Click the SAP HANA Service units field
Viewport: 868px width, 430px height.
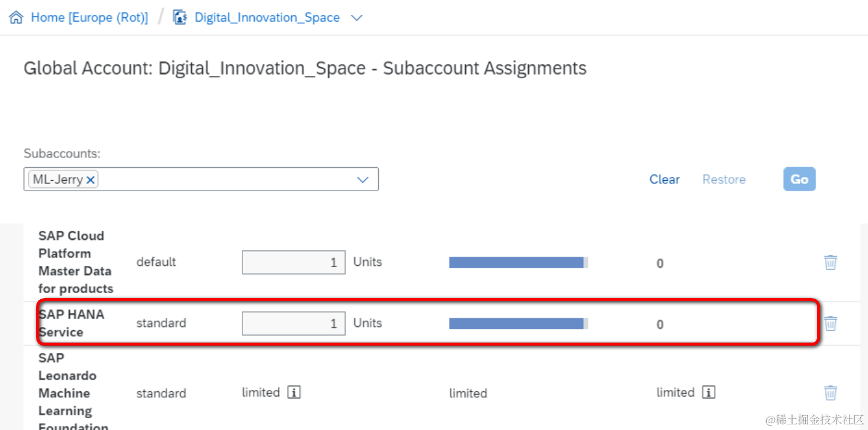(x=293, y=323)
